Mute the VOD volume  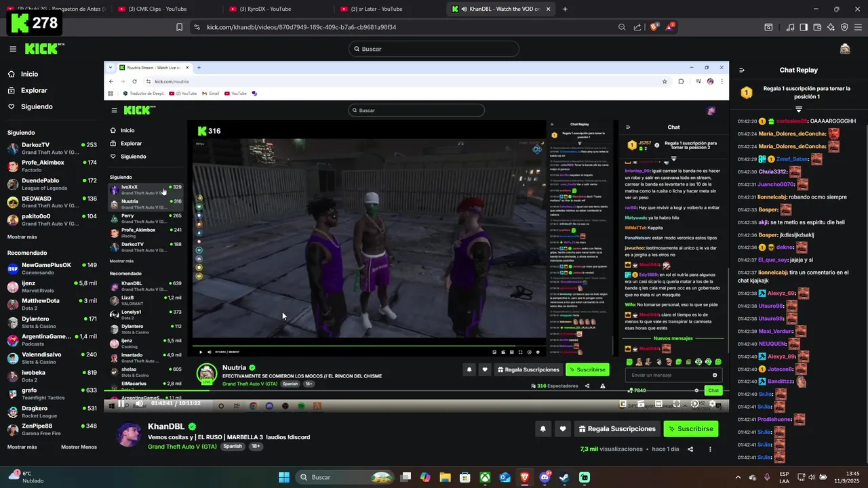139,403
